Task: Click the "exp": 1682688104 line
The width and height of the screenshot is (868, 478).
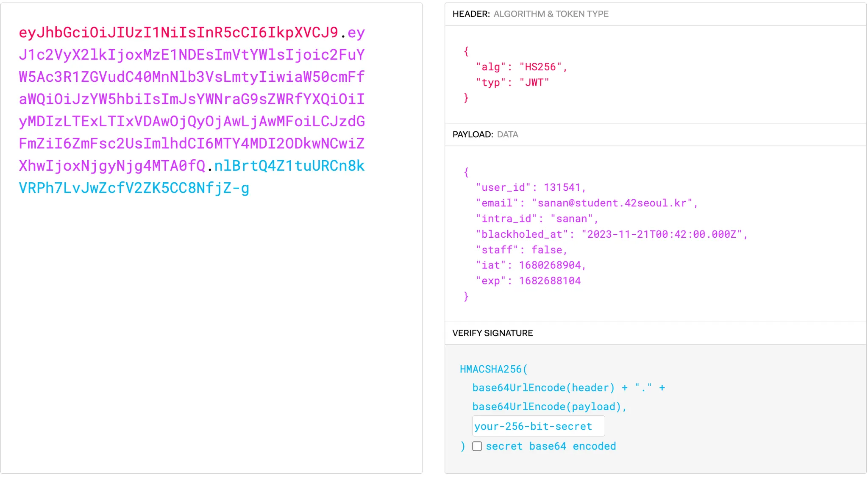Action: (x=528, y=281)
